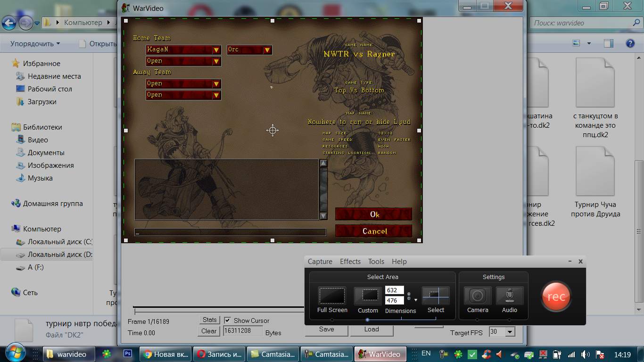Open the KagaN player dropdown
The width and height of the screenshot is (644, 362).
(x=183, y=50)
